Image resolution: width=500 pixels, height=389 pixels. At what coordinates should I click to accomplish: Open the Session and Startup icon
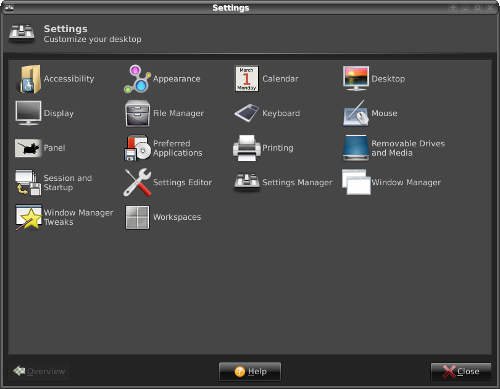tap(28, 182)
